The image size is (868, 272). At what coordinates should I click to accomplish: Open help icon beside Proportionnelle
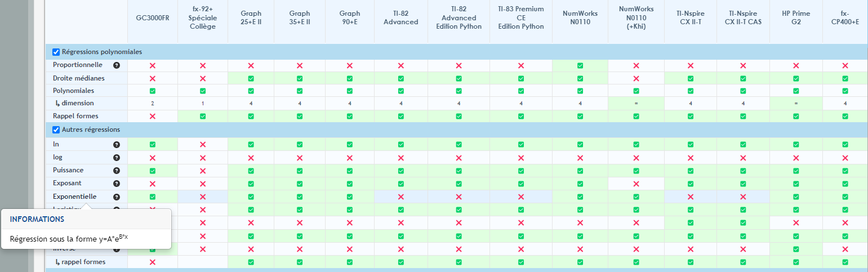117,65
